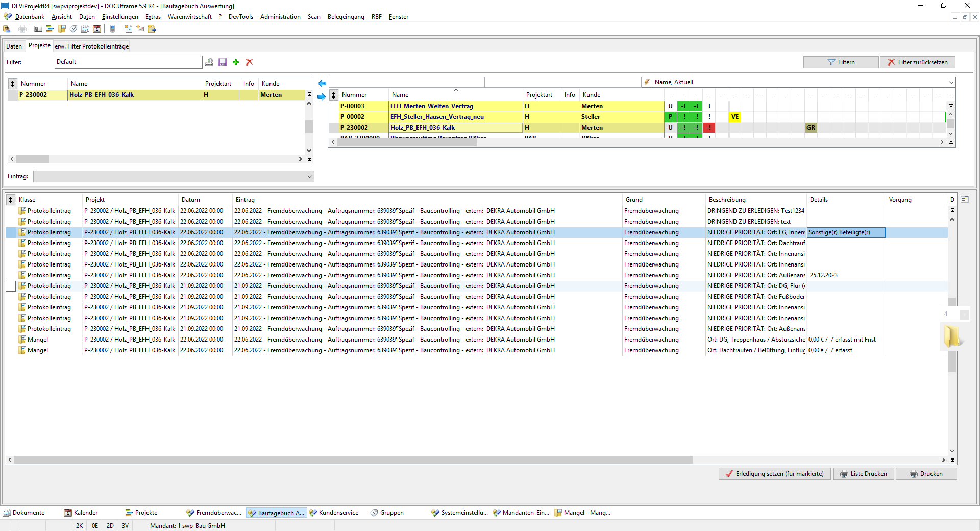Click the Filter input field with Default
980x531 pixels.
tap(128, 62)
